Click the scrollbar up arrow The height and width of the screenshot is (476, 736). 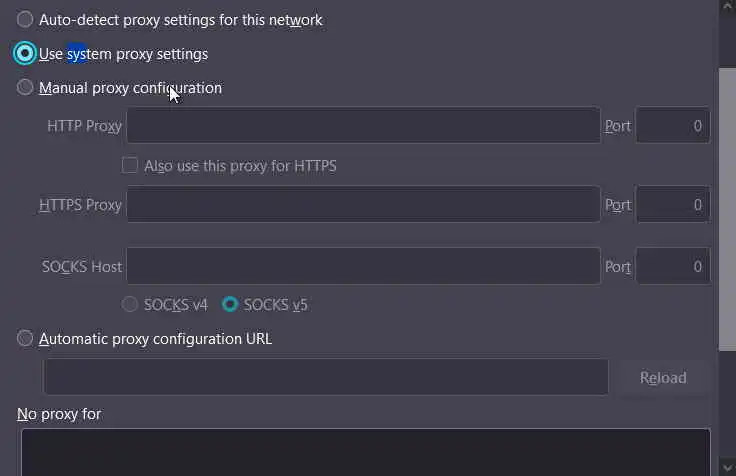click(727, 8)
